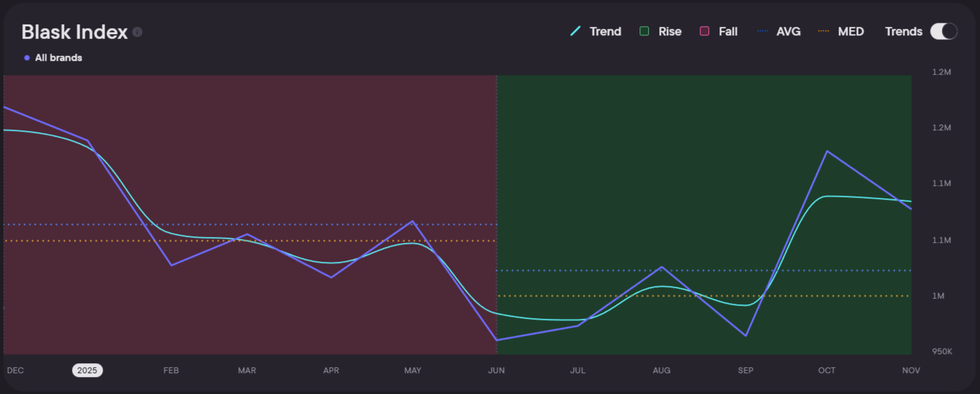The height and width of the screenshot is (394, 980).
Task: Click the 950K y-axis label
Action: (x=942, y=352)
